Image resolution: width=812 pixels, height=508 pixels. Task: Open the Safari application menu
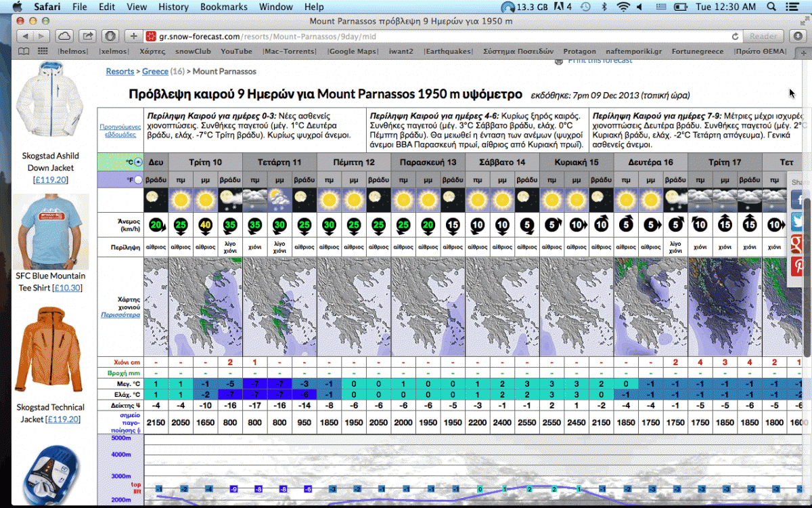(x=47, y=7)
